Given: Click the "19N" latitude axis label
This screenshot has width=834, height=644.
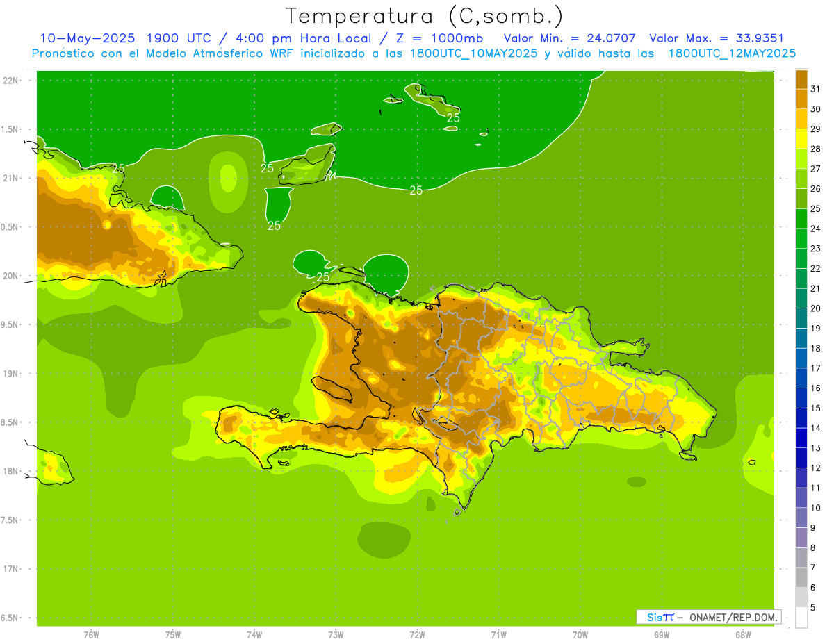Looking at the screenshot, I should (12, 374).
